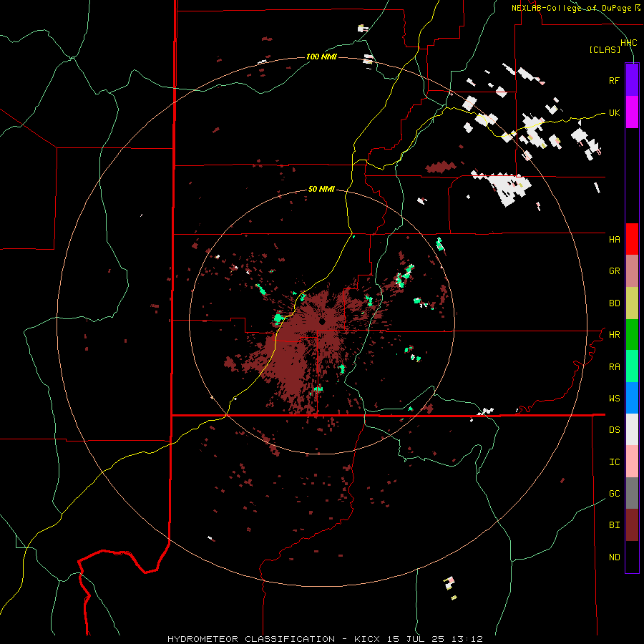The height and width of the screenshot is (644, 644).
Task: Click the IC legend label
Action: point(614,462)
